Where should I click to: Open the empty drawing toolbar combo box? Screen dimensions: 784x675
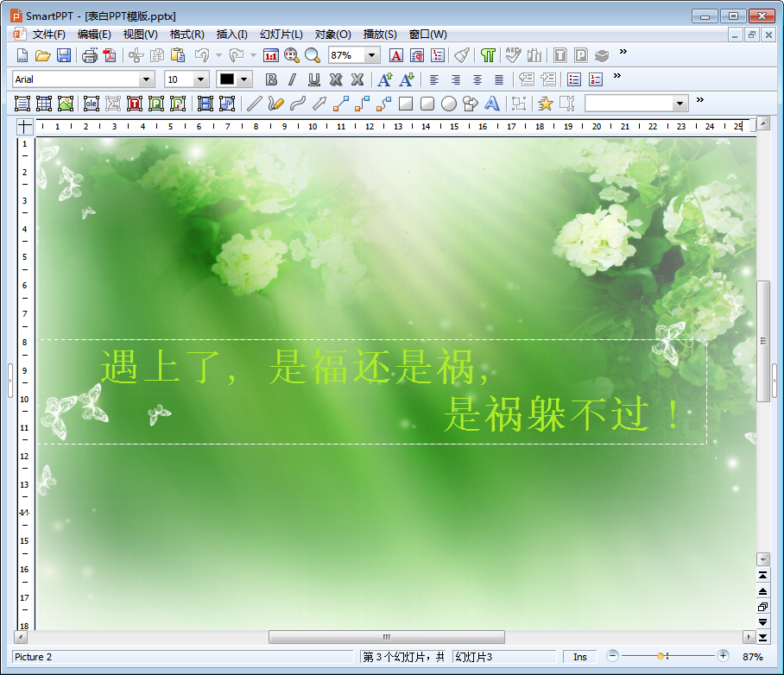click(x=636, y=104)
